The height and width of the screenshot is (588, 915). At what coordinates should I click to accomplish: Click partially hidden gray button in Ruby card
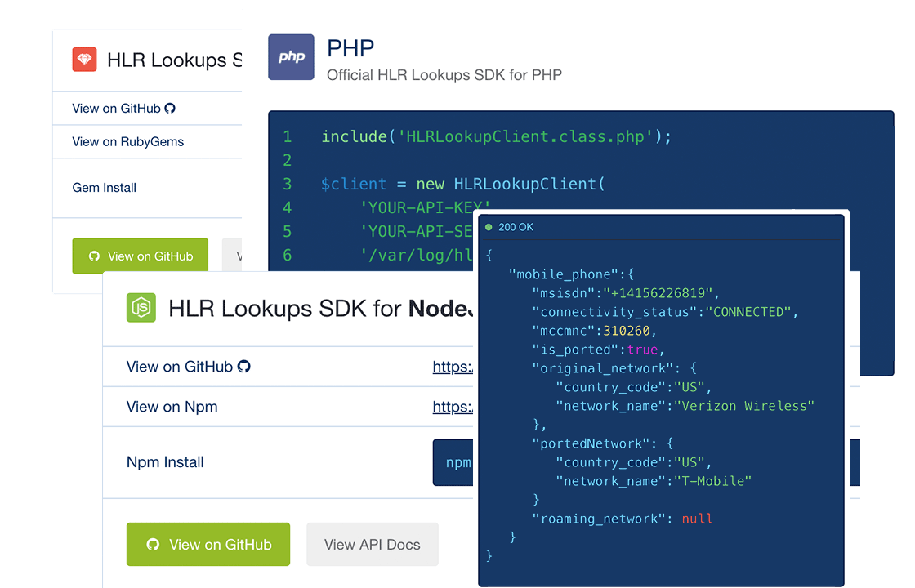[x=232, y=256]
